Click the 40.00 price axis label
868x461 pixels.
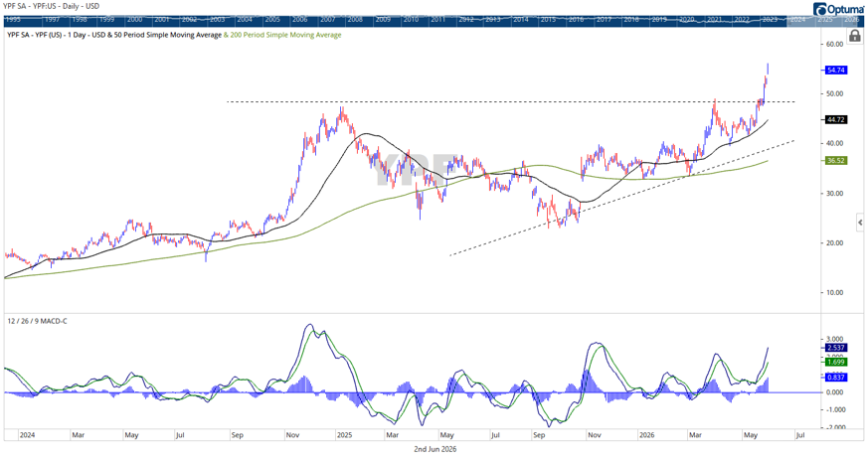(834, 143)
